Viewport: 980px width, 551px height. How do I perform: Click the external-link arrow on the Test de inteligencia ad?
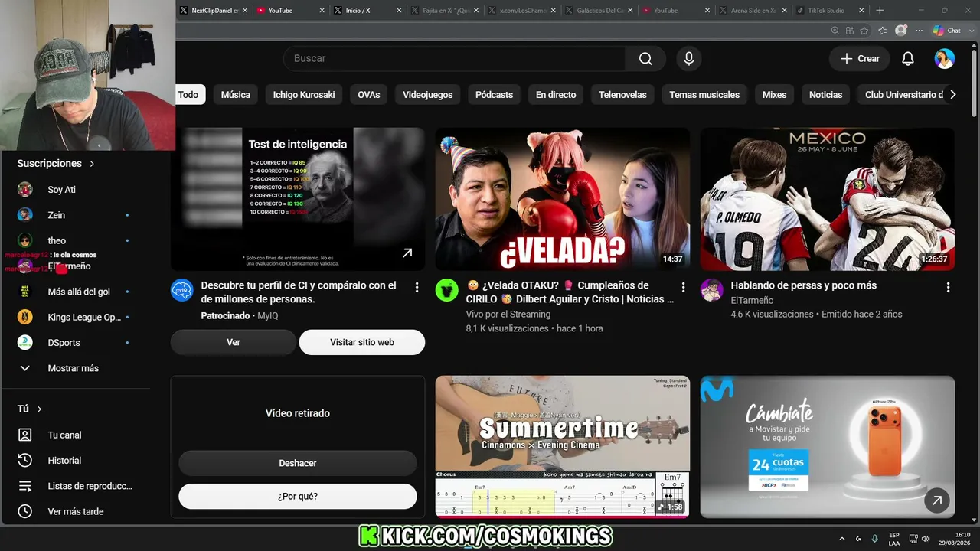(x=407, y=253)
